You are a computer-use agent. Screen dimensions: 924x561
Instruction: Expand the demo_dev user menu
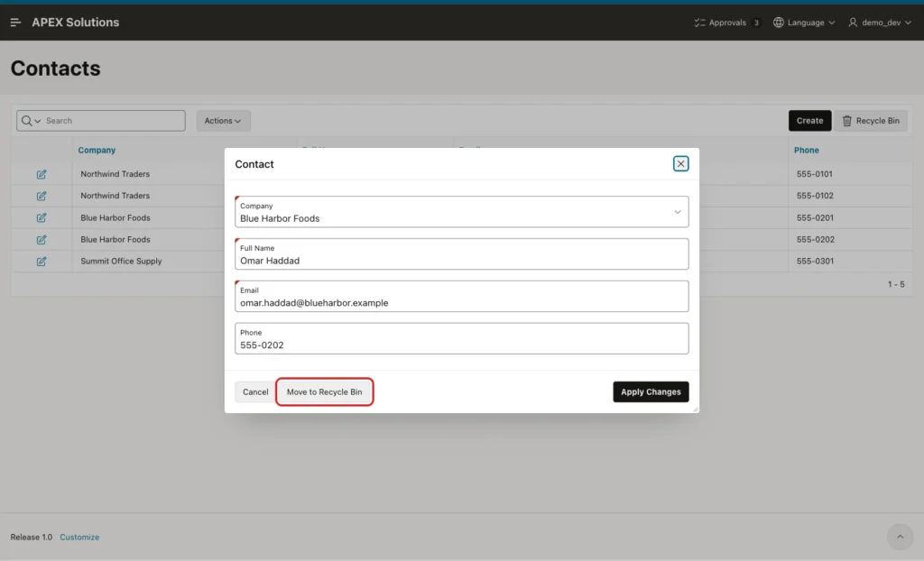coord(880,23)
